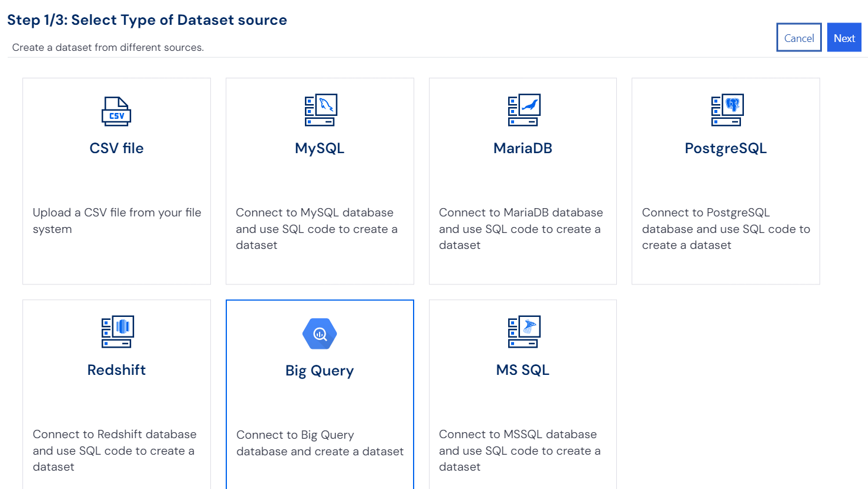Click the MS SQL database icon
868x489 pixels.
pyautogui.click(x=524, y=332)
